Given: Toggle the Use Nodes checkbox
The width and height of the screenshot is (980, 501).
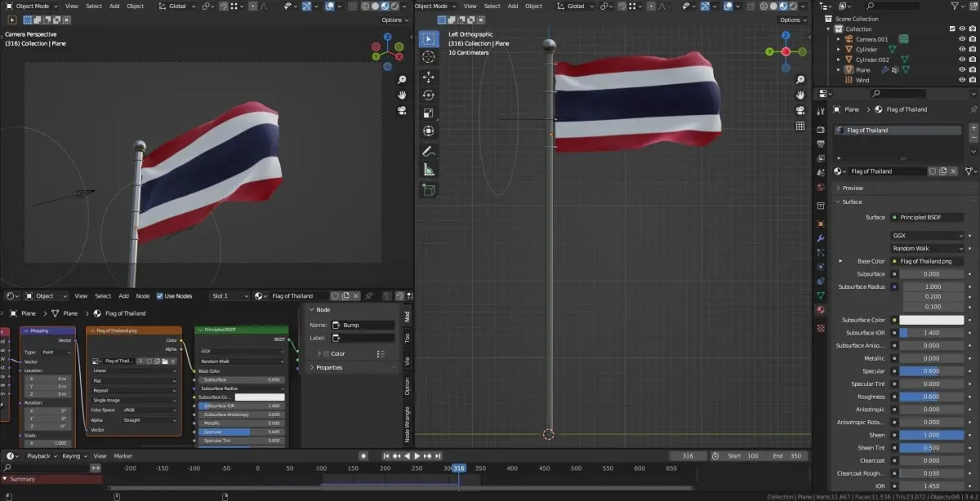Looking at the screenshot, I should click(x=159, y=295).
